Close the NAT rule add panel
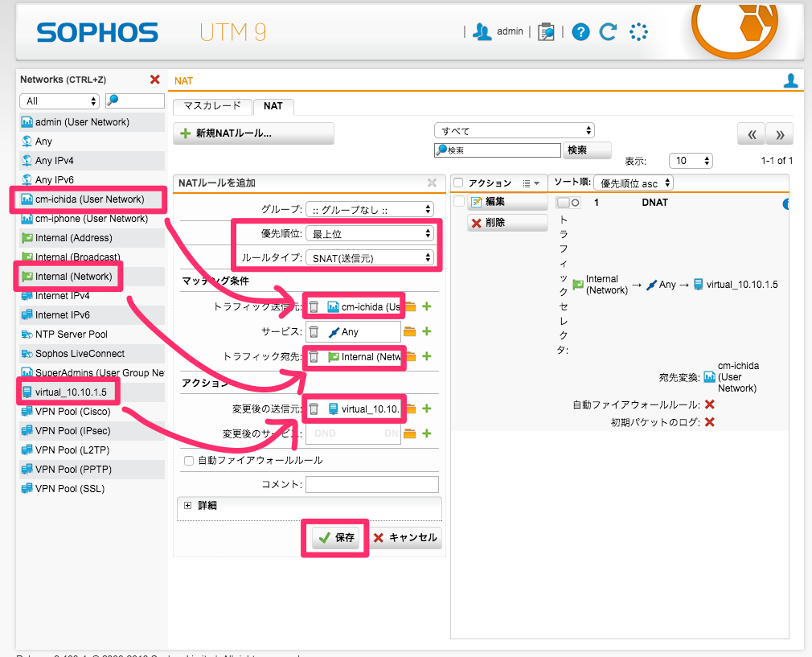This screenshot has width=812, height=657. pyautogui.click(x=432, y=183)
